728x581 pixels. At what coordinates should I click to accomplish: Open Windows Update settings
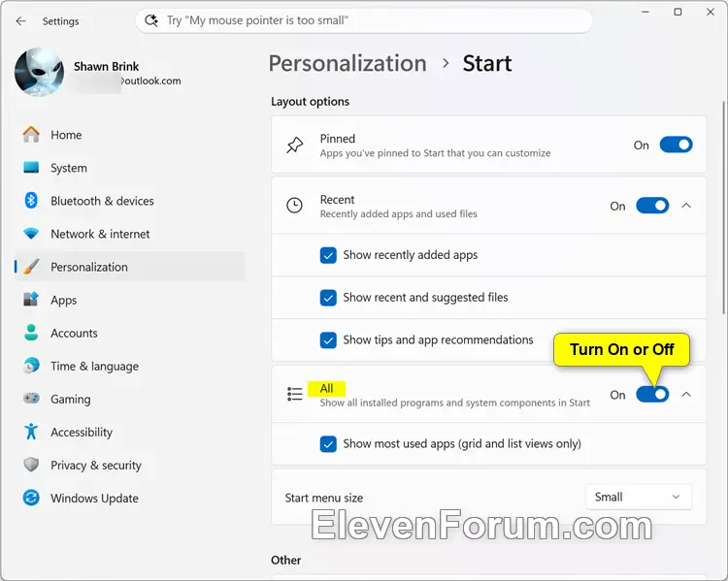point(129,498)
